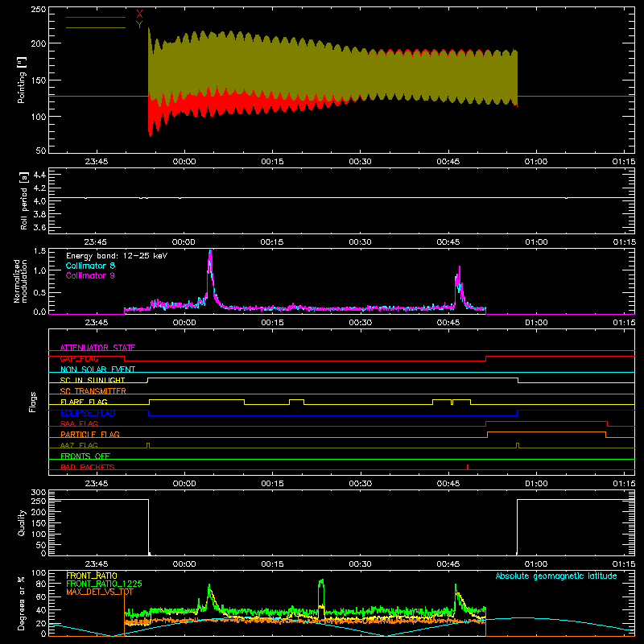This screenshot has height=644, width=644.
Task: Click 00:45 time label under Flags plot
Action: pos(448,484)
